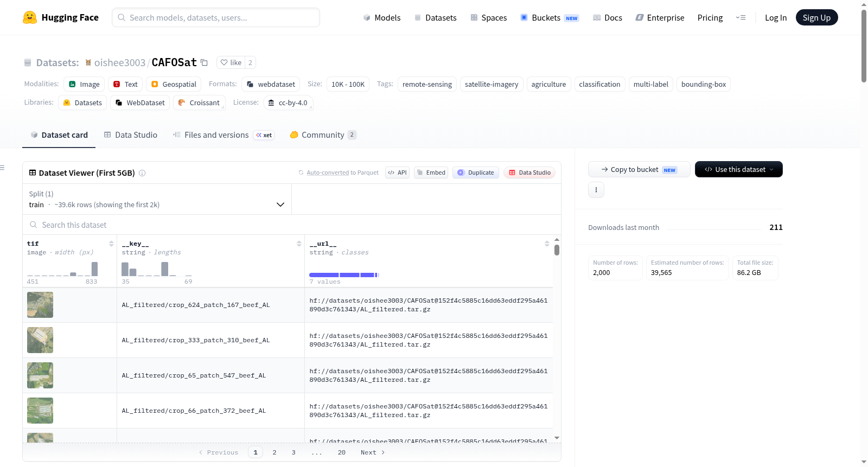Follow the Auto-converted link
Viewport: 868px width, 467px height.
click(328, 172)
